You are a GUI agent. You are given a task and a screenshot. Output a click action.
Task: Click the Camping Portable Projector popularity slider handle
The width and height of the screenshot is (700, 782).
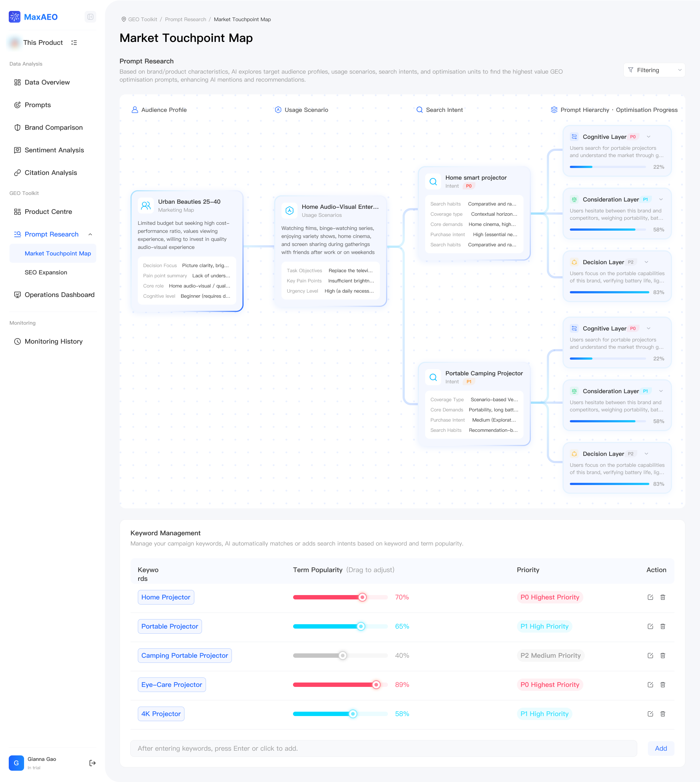click(342, 656)
